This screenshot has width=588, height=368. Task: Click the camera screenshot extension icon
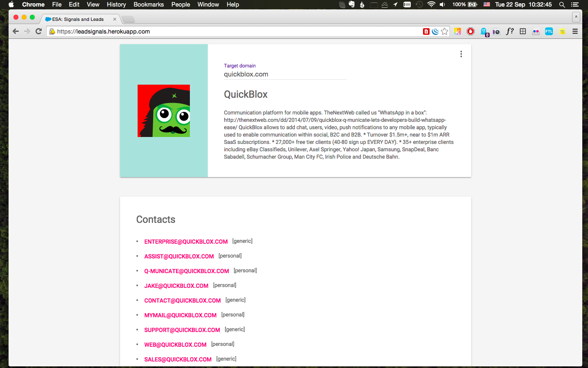(x=497, y=31)
